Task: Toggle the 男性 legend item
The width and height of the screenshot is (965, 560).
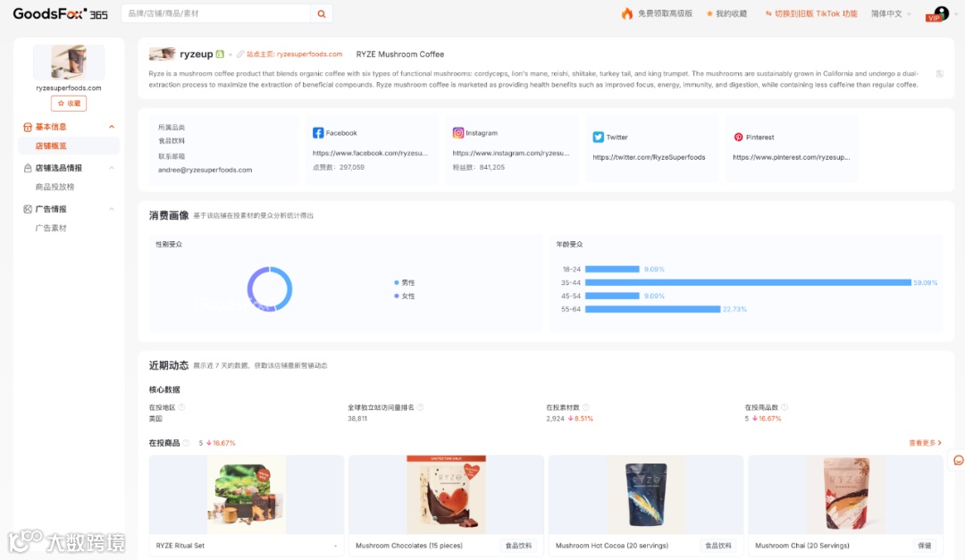Action: tap(405, 282)
